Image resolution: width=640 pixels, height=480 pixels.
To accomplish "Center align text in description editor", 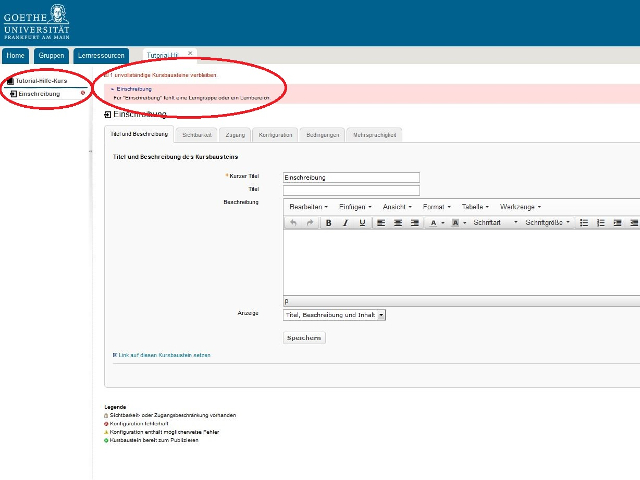I will click(x=398, y=223).
